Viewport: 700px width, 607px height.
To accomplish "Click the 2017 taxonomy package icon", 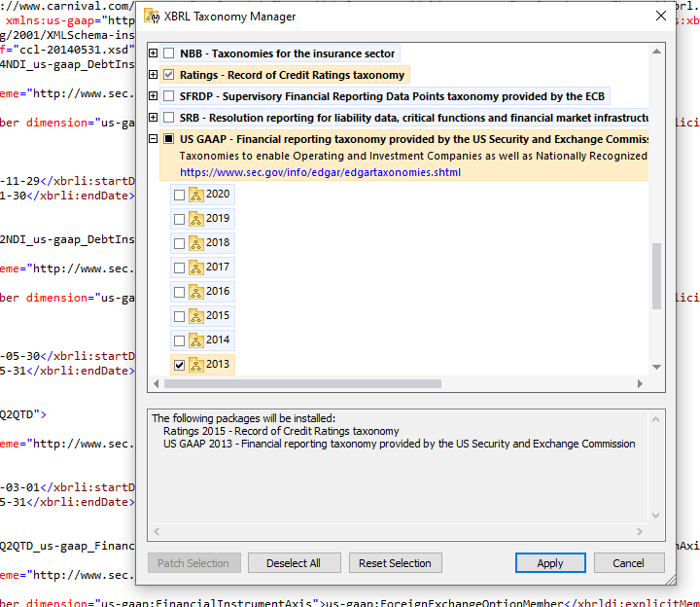I will point(195,268).
